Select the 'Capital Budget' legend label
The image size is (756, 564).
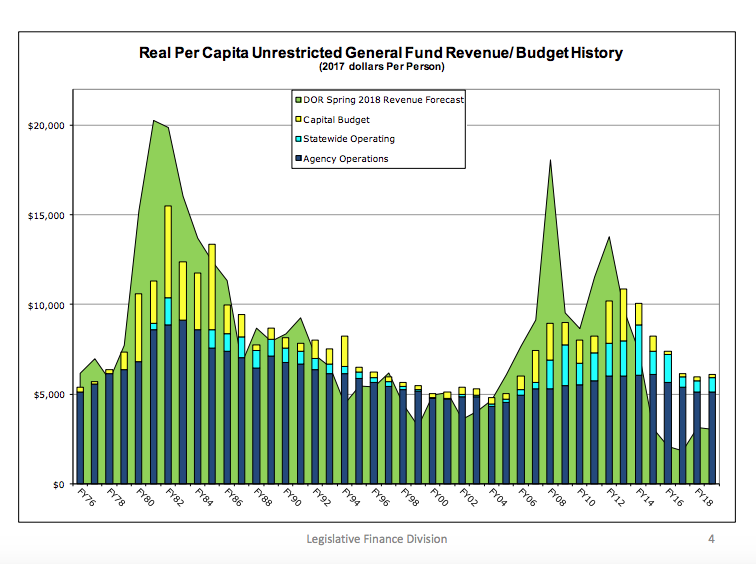point(336,120)
